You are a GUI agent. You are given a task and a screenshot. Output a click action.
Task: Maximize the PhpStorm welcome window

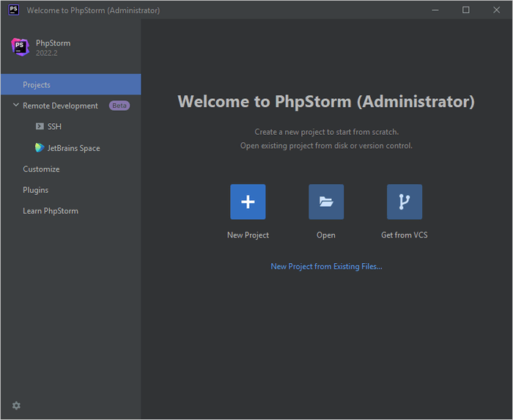(x=466, y=10)
